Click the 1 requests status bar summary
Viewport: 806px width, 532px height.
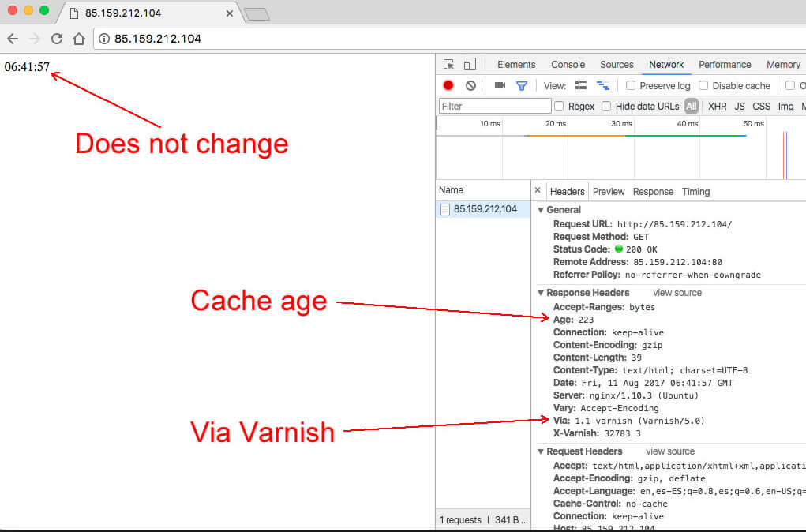pos(460,519)
